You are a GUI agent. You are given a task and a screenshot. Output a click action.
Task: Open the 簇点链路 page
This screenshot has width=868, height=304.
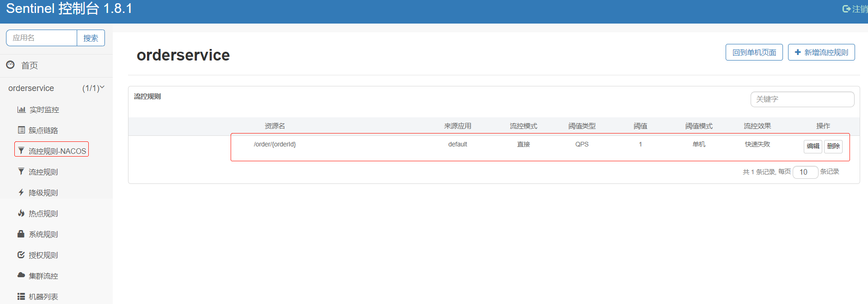click(43, 130)
